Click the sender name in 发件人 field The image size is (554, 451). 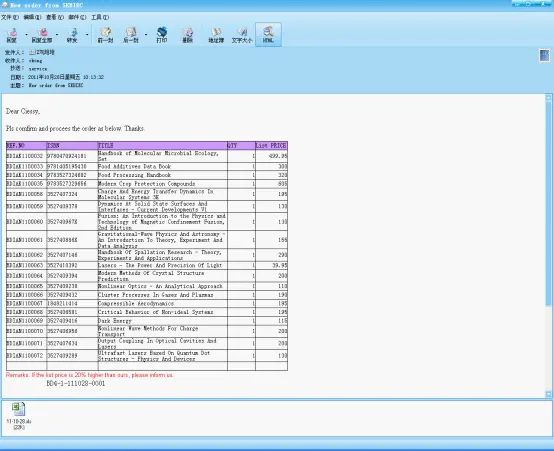pos(42,52)
